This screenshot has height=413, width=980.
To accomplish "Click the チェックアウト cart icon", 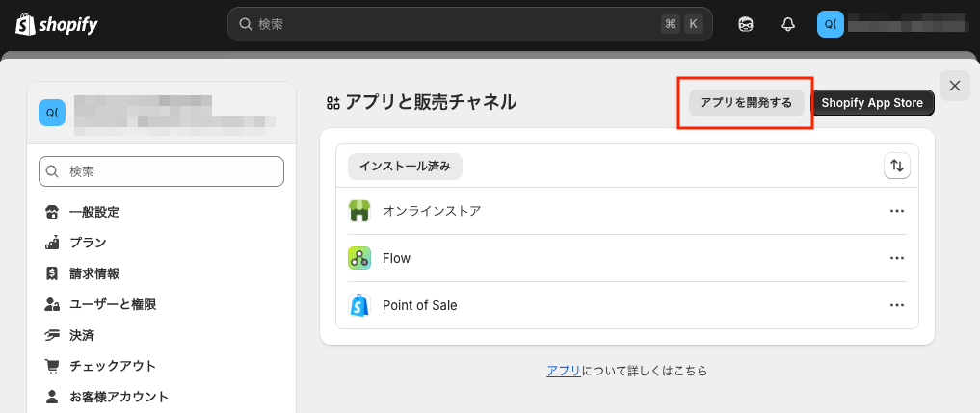I will click(x=52, y=366).
